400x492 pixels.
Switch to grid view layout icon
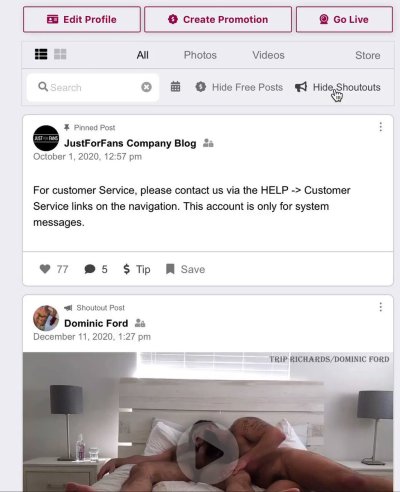pyautogui.click(x=60, y=54)
